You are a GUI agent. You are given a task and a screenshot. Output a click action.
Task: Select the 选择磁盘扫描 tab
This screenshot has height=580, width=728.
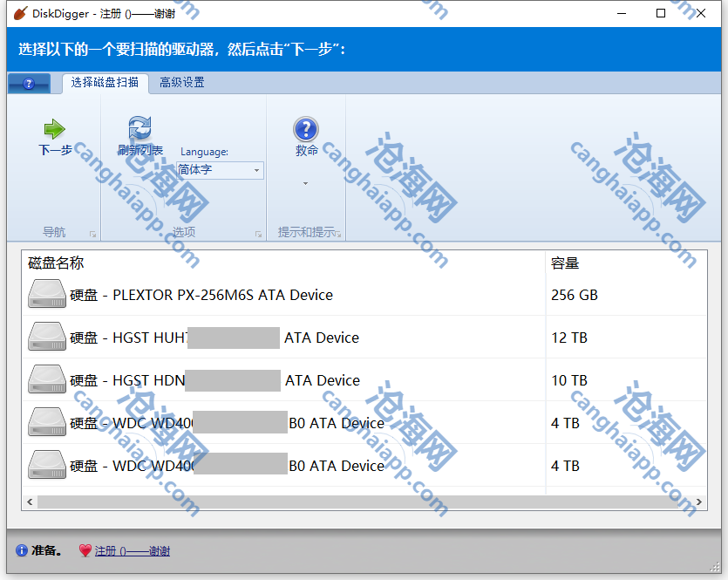click(x=105, y=83)
